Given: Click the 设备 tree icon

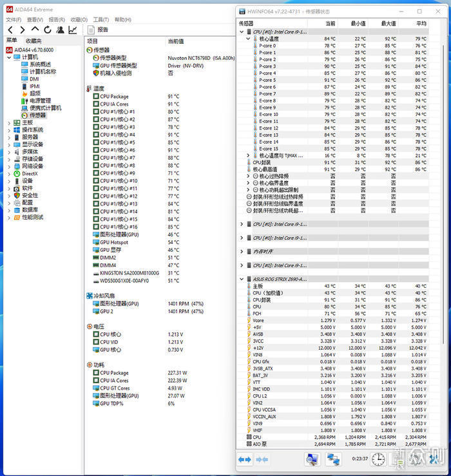Looking at the screenshot, I should 17,181.
